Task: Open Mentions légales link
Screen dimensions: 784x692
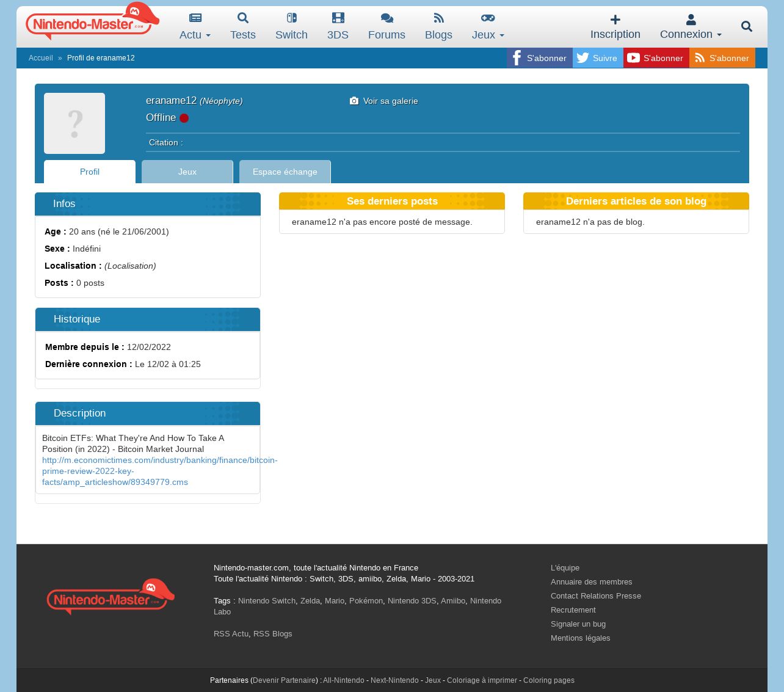Action: pos(581,638)
